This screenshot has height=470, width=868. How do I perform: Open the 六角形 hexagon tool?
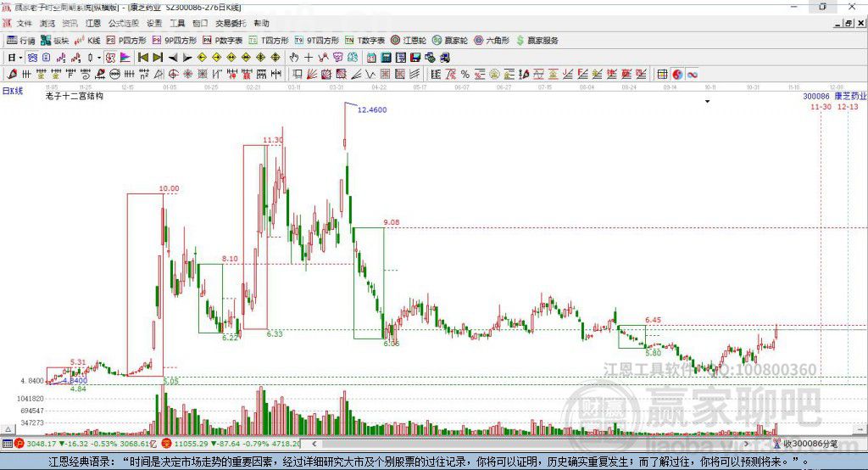(x=492, y=41)
